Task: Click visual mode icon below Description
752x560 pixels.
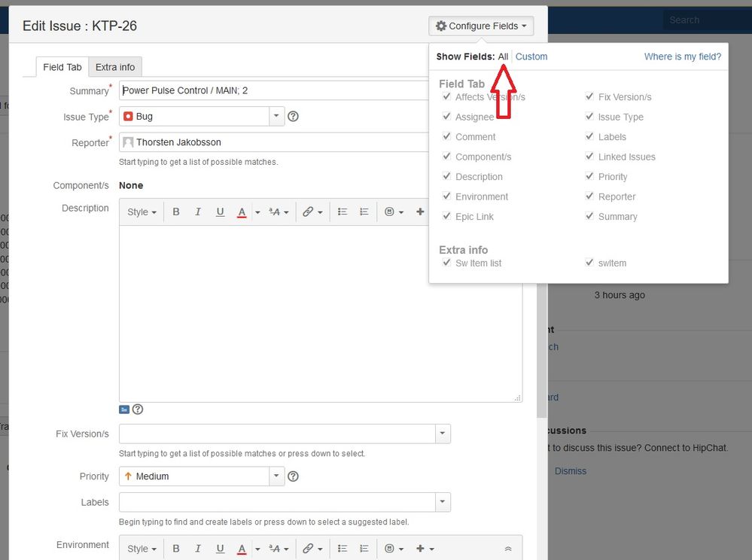Action: pyautogui.click(x=124, y=409)
